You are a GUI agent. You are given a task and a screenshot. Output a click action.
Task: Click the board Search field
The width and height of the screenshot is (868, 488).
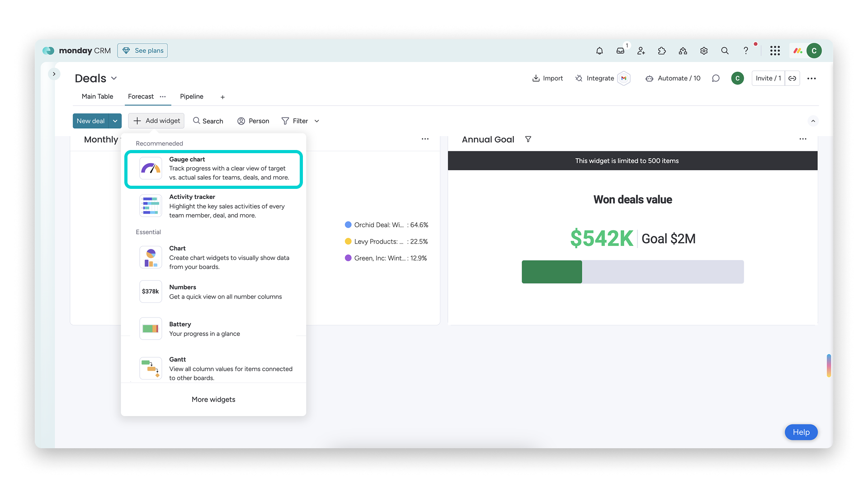pyautogui.click(x=208, y=121)
